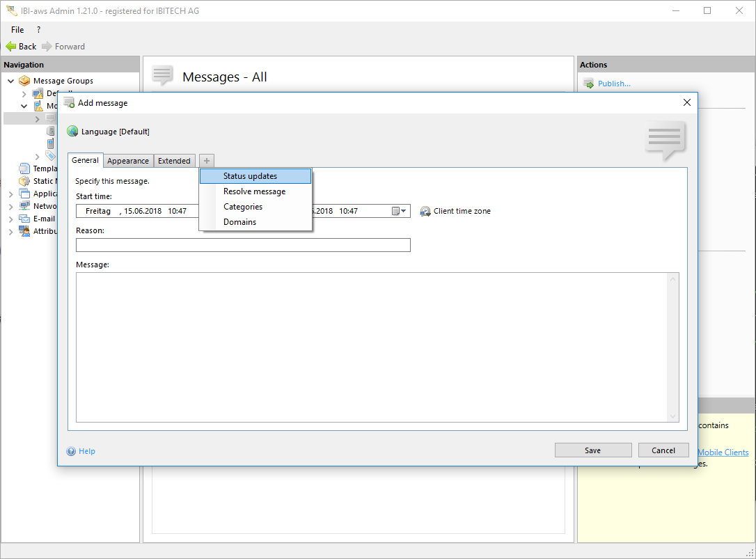
Task: Choose Resolve message in the popup menu
Action: 254,191
